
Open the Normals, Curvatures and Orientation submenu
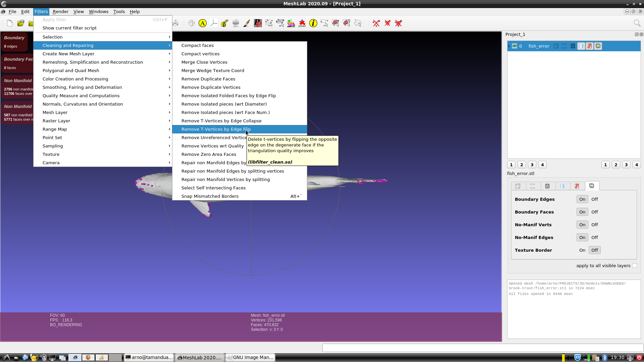tap(83, 104)
